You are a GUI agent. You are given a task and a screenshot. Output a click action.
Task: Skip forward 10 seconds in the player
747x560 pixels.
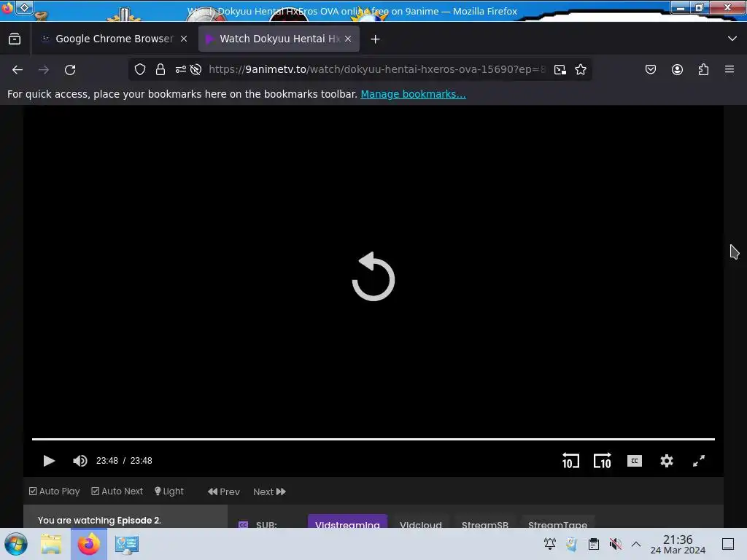[602, 461]
